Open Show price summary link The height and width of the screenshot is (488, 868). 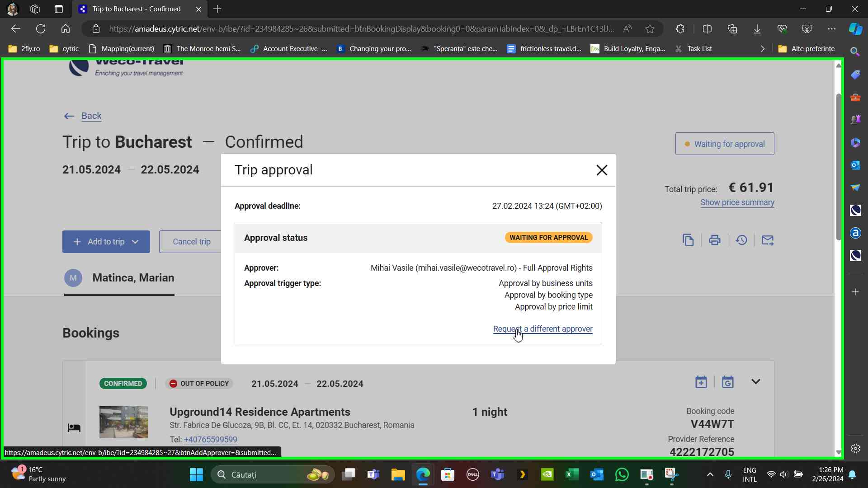pos(737,202)
